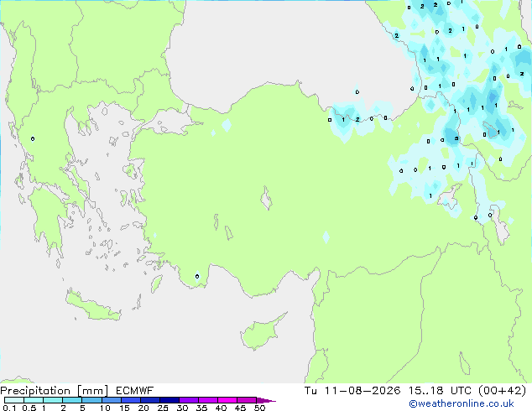This screenshot has height=411, width=532.
Task: Click the '0' precipitation value on Turkey's southwest coast
Action: click(197, 277)
